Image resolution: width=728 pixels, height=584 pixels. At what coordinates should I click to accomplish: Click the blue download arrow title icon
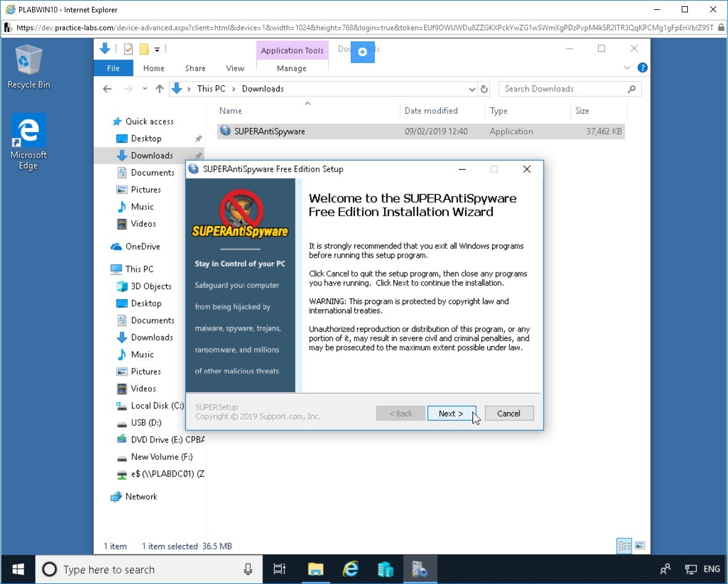click(x=105, y=48)
